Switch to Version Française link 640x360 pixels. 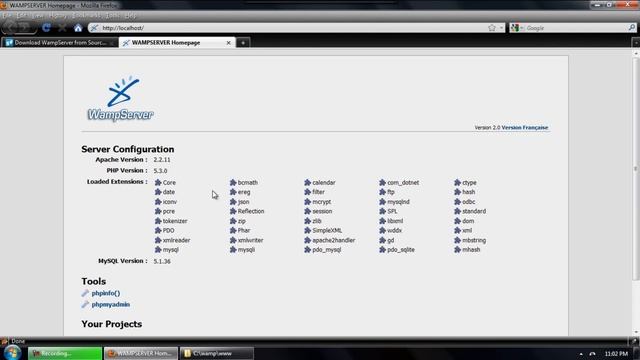524,128
